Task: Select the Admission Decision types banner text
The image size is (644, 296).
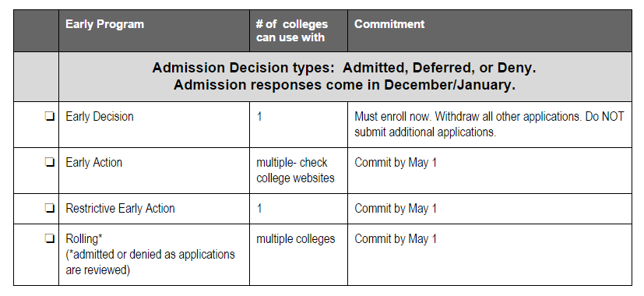Action: [344, 68]
